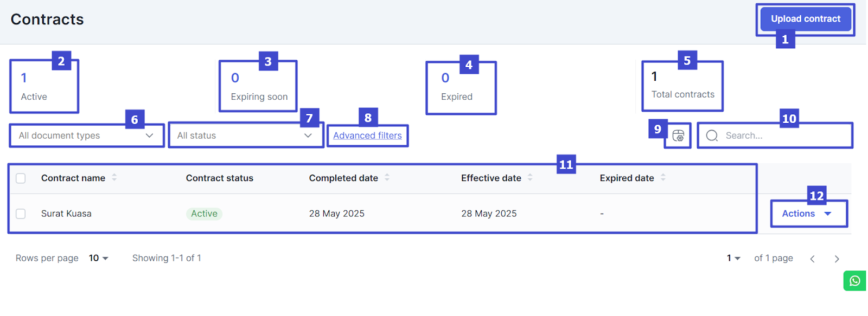Sort by Contract name column arrows
868x316 pixels.
tap(114, 178)
